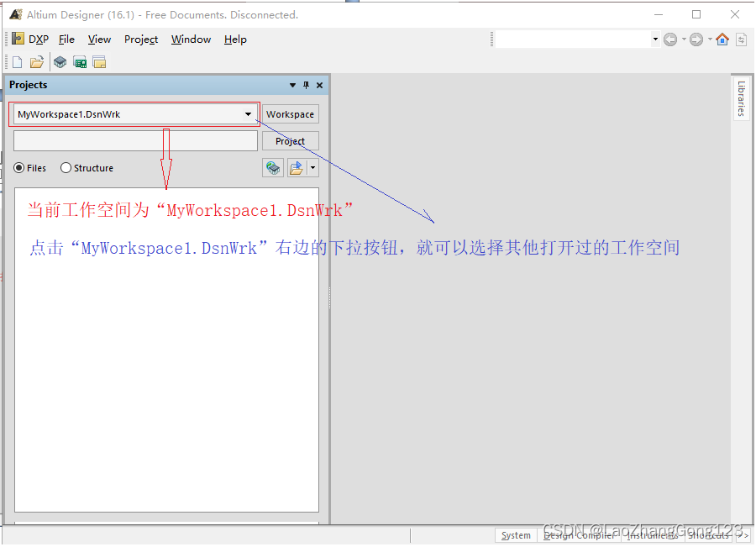This screenshot has width=756, height=547.
Task: Click the Project button
Action: pos(291,141)
